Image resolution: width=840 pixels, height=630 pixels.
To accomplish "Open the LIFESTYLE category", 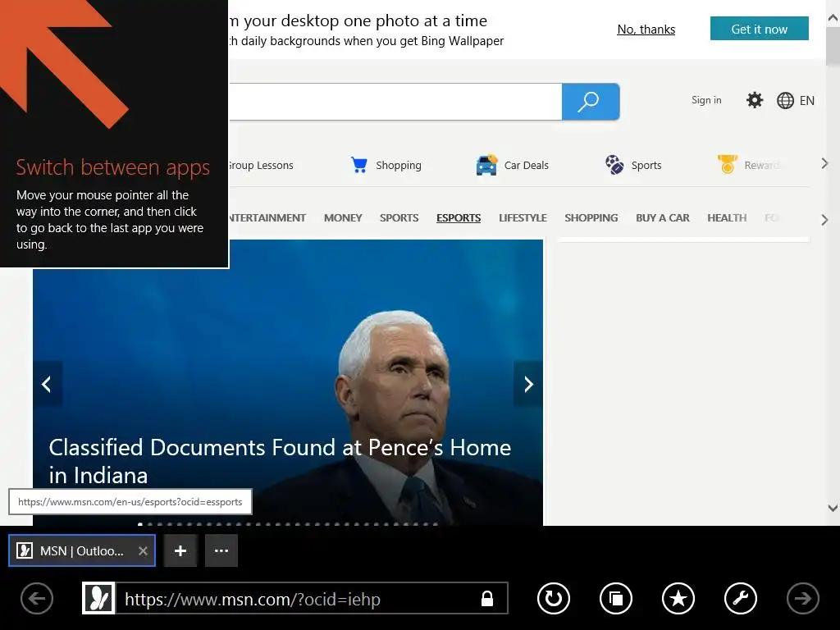I will (x=523, y=218).
